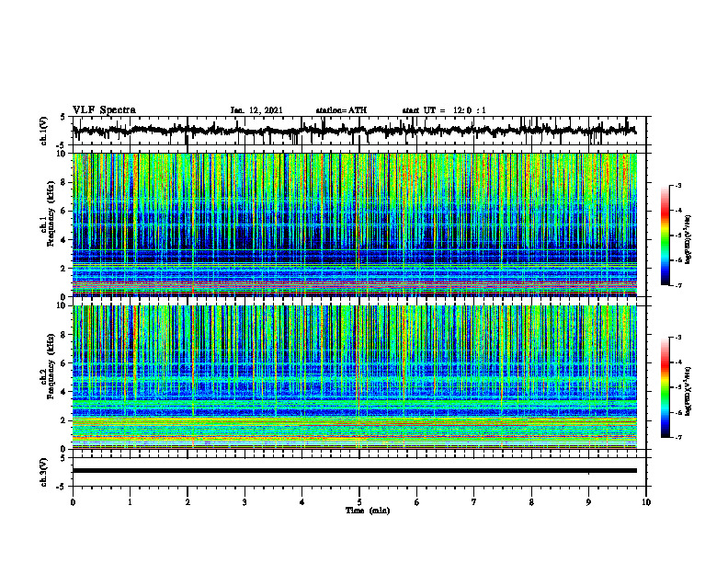
Task: Click the time axis tick label "6"
Action: [x=417, y=502]
